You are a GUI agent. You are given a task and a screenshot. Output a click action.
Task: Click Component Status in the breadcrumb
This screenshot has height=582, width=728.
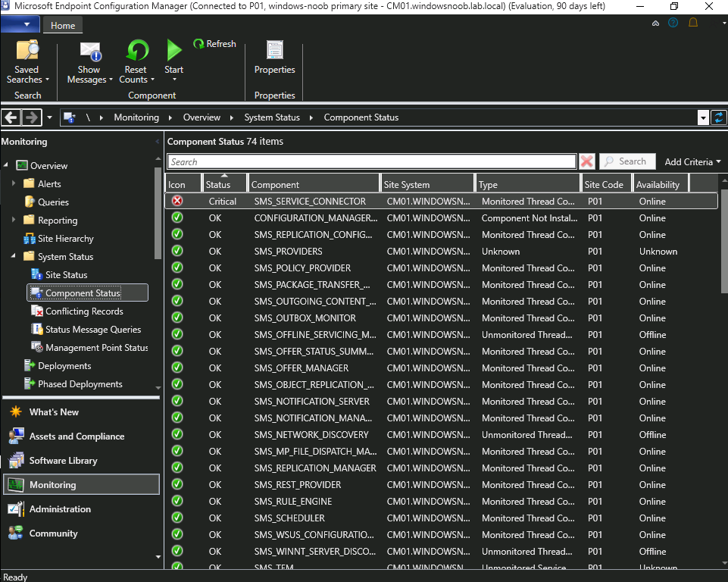tap(361, 117)
